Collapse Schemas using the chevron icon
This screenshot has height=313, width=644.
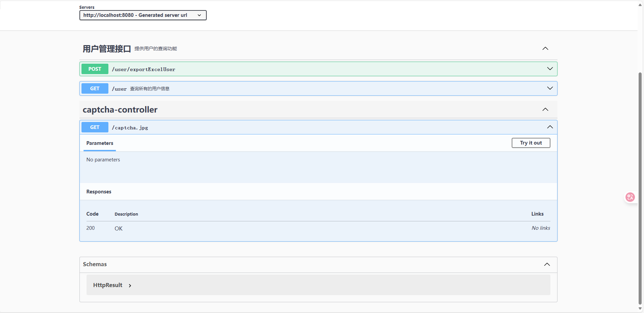pyautogui.click(x=547, y=264)
